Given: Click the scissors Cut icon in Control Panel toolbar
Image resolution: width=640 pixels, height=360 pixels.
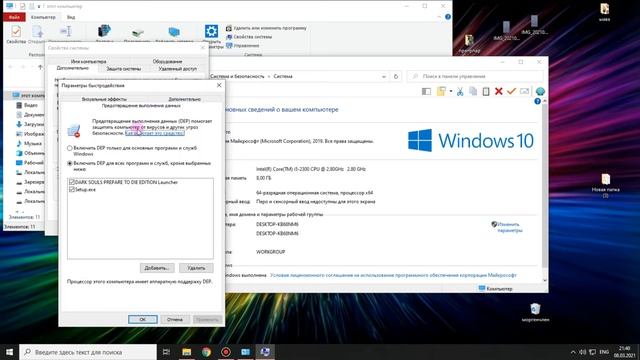Looking at the screenshot, I should pyautogui.click(x=460, y=91).
